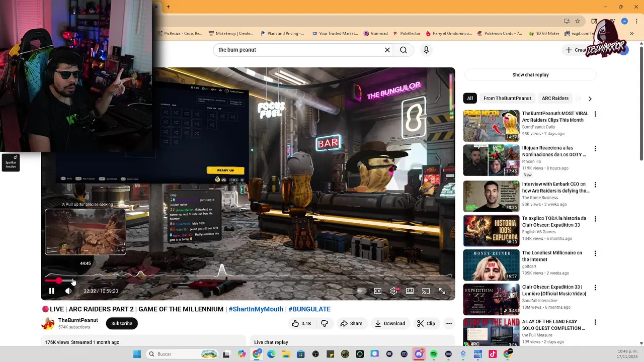The width and height of the screenshot is (644, 362).
Task: Click the Share button
Action: pos(351,323)
